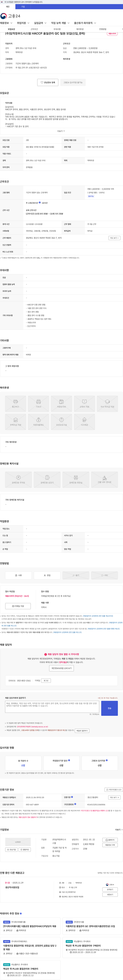Screen dimensions: 123x980
Task: Click the 관심기업 button under logo
Action: (x=11, y=849)
